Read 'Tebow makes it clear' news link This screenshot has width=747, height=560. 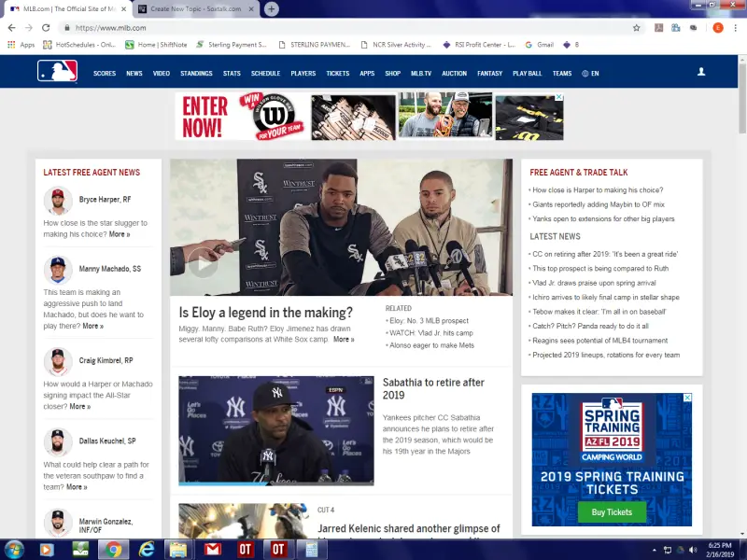599,311
